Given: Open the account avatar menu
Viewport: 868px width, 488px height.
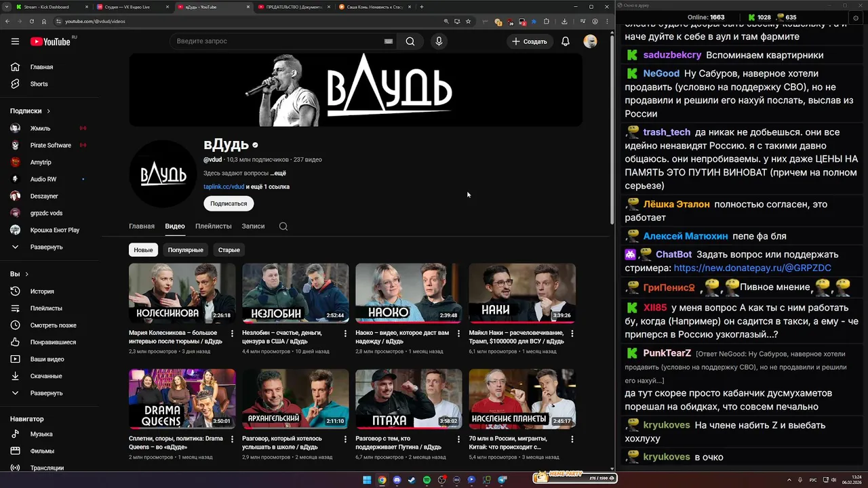Looking at the screenshot, I should (x=590, y=41).
